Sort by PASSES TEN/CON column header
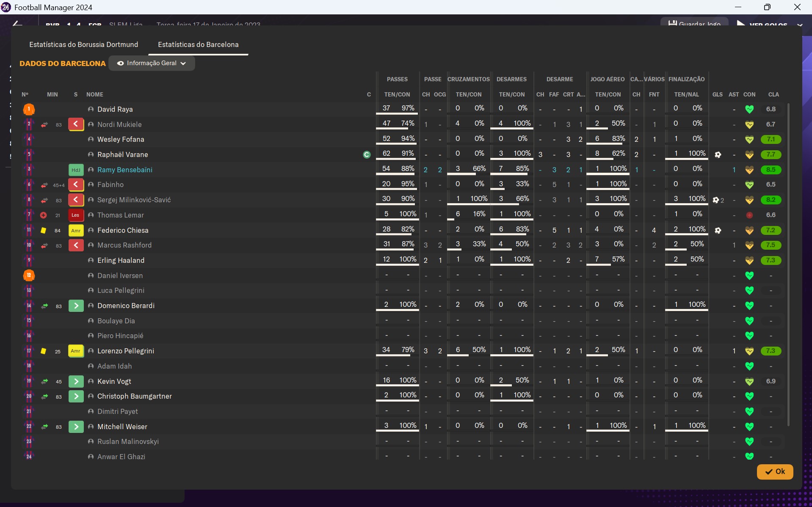Viewport: 812px width, 507px height. pos(397,94)
